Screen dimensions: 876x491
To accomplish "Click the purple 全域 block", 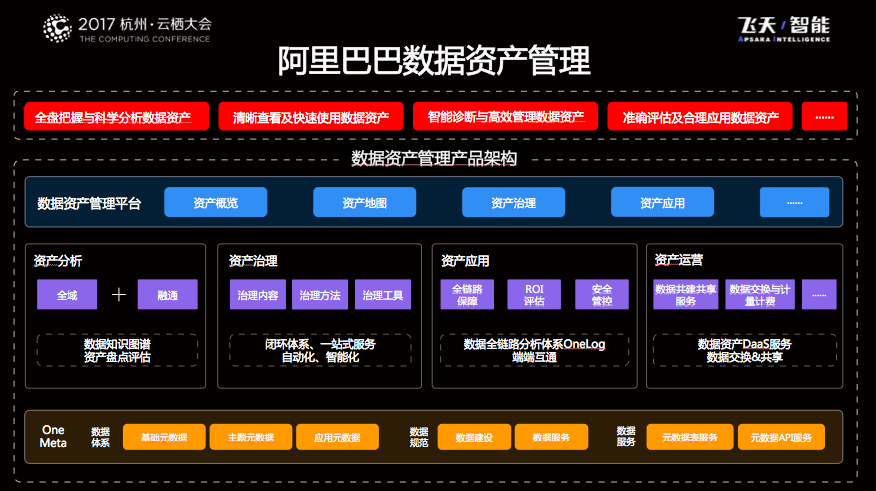I will coord(67,294).
